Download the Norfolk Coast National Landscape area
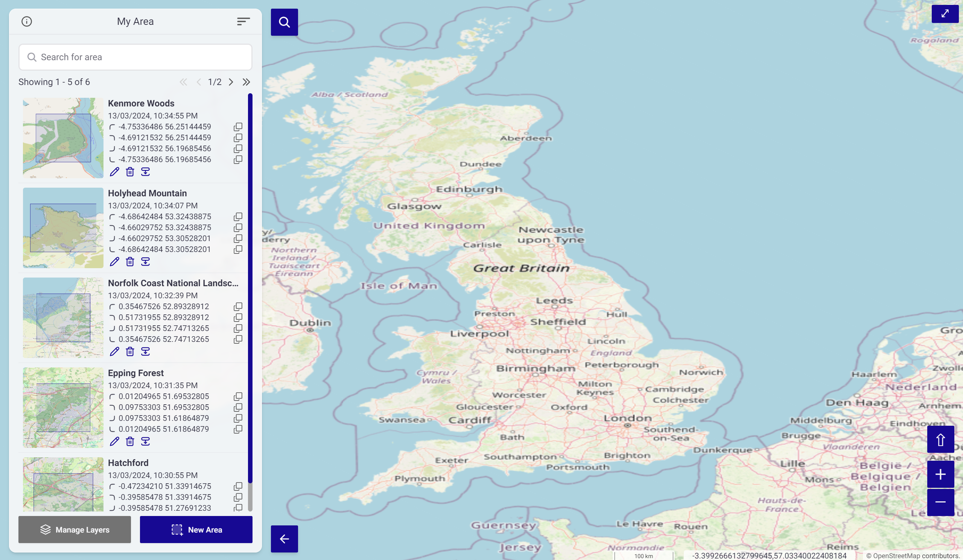 pyautogui.click(x=145, y=351)
